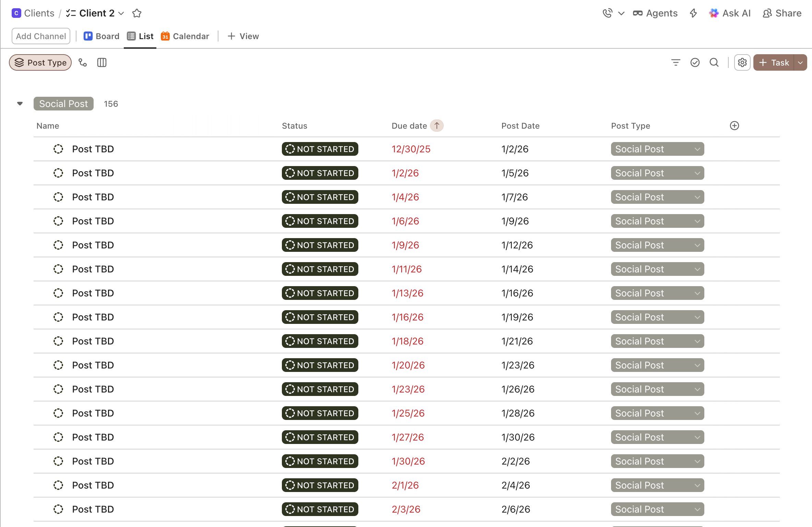812x527 pixels.
Task: Star Client 2 as favorite
Action: [x=137, y=13]
